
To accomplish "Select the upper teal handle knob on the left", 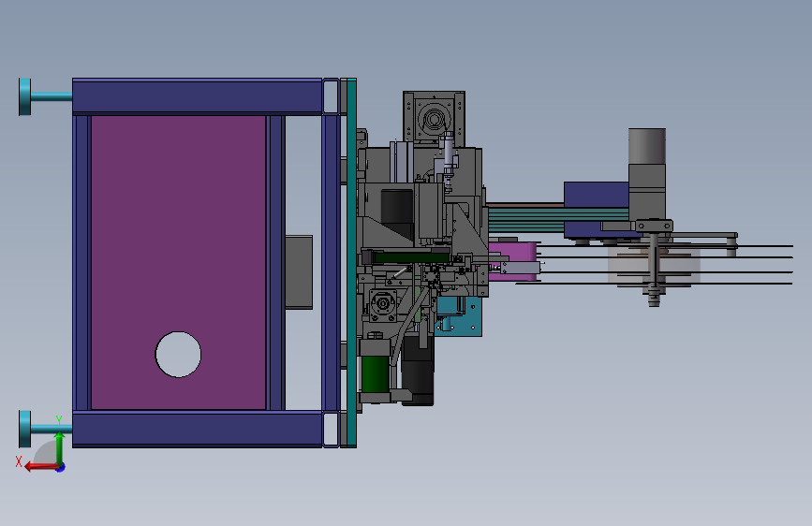I will [x=25, y=96].
